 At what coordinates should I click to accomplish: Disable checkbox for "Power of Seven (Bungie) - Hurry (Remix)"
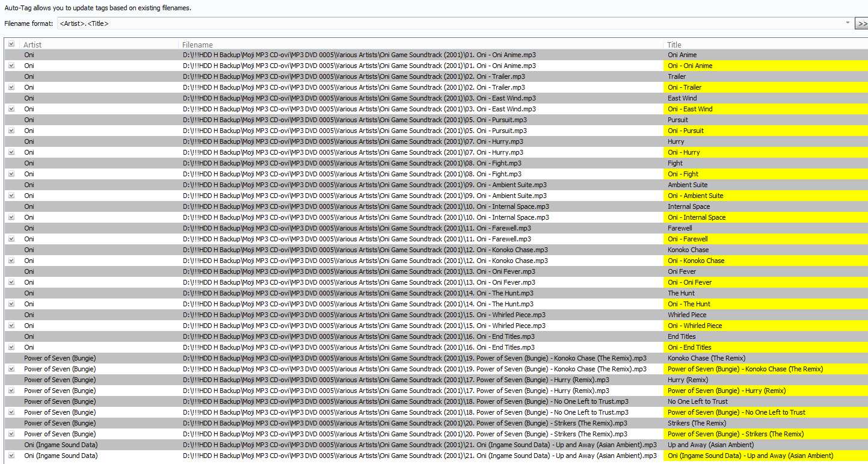11,391
